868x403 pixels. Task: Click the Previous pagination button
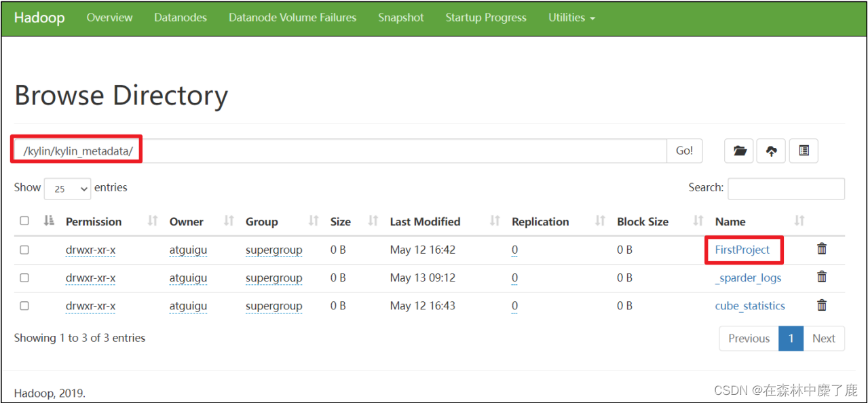(x=749, y=338)
